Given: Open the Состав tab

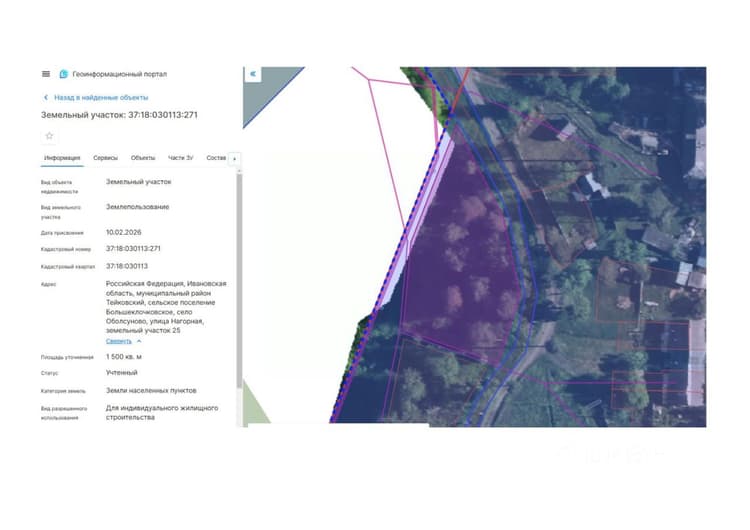Looking at the screenshot, I should [x=216, y=158].
